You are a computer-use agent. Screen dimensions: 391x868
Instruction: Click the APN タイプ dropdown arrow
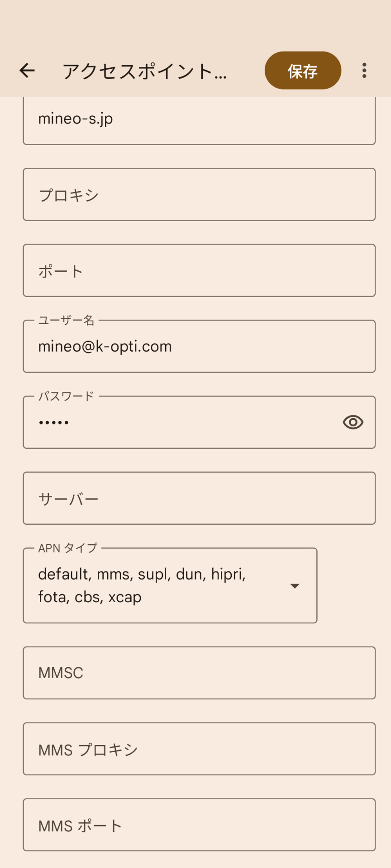tap(295, 586)
